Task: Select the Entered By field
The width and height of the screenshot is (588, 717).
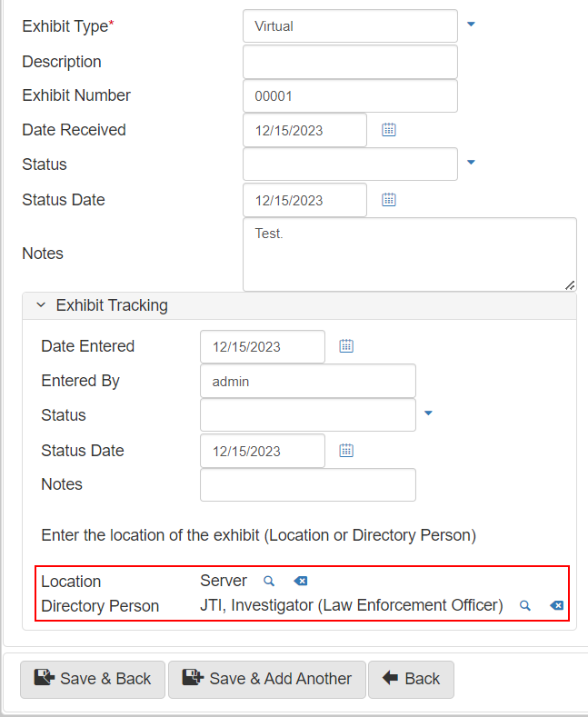Action: coord(307,382)
